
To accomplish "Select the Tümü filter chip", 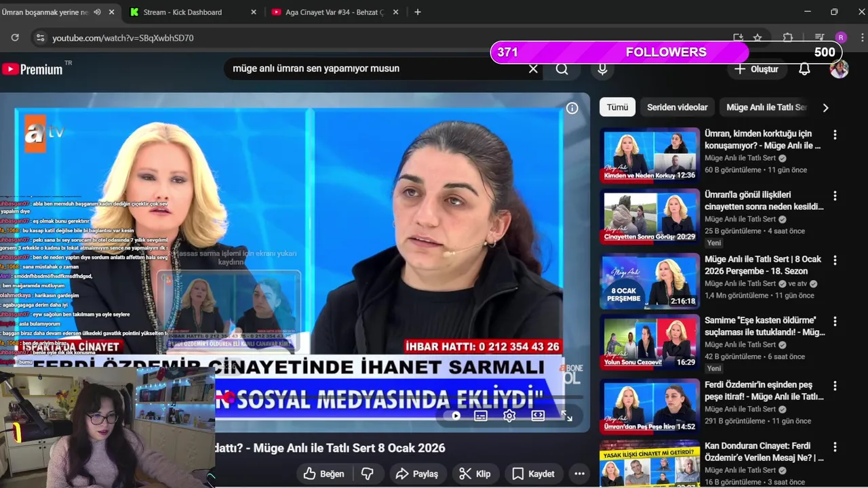I will 617,107.
